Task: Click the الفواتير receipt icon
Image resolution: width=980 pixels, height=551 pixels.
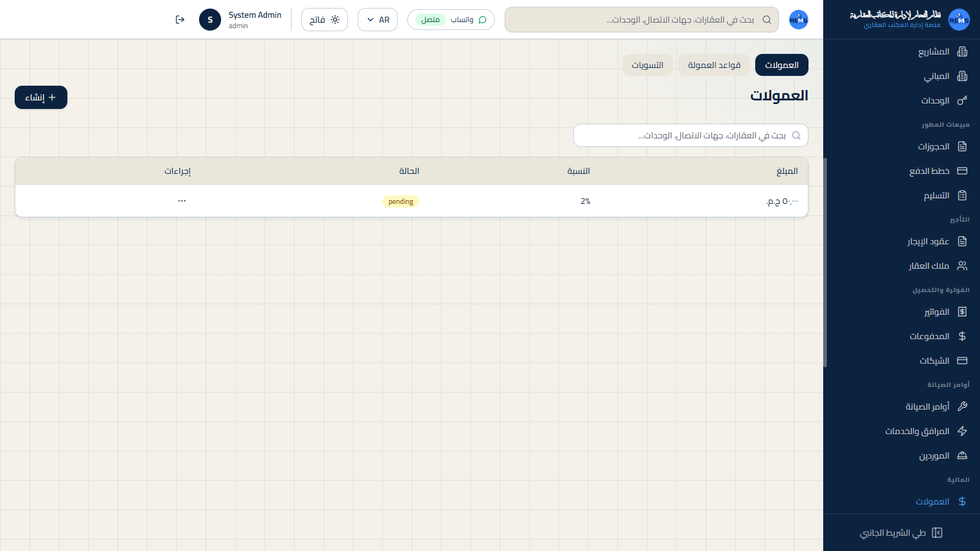Action: pos(962,312)
